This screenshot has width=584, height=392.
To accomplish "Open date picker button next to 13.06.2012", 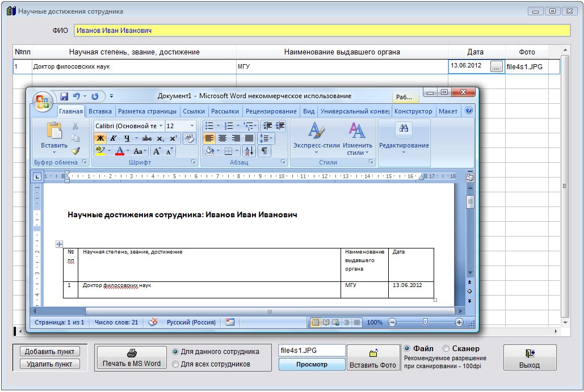I will [496, 67].
